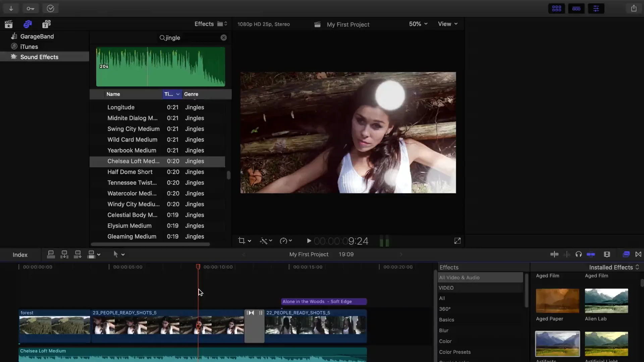Click the background tasks checkmark icon
644x362 pixels.
(50, 8)
